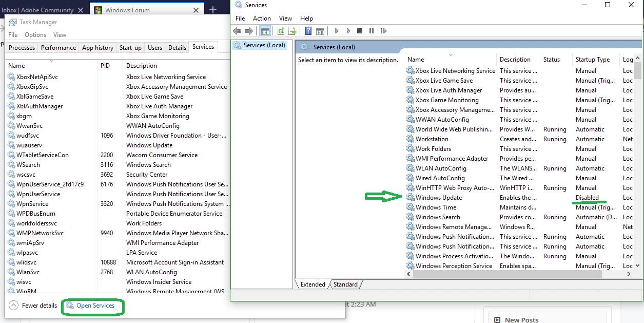The image size is (644, 323).
Task: Click the Task Manager title bar icon
Action: pyautogui.click(x=12, y=22)
